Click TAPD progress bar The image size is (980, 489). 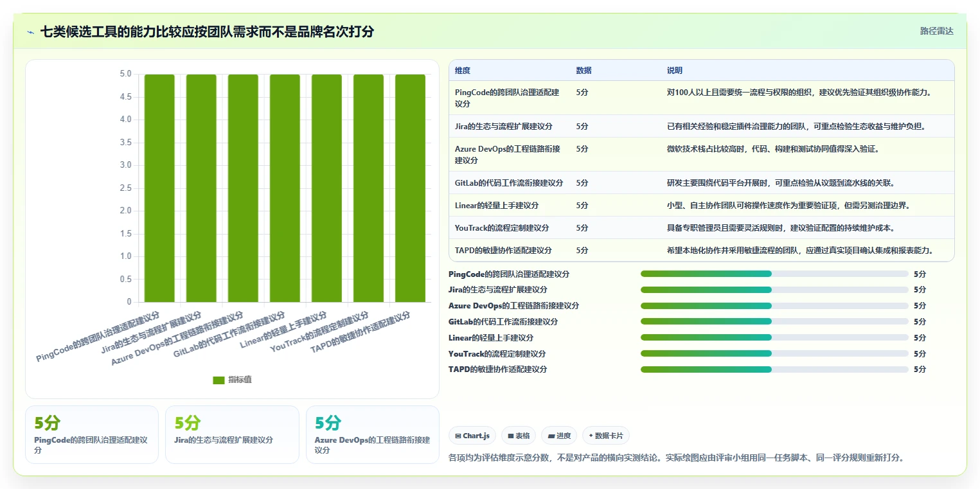pos(774,369)
